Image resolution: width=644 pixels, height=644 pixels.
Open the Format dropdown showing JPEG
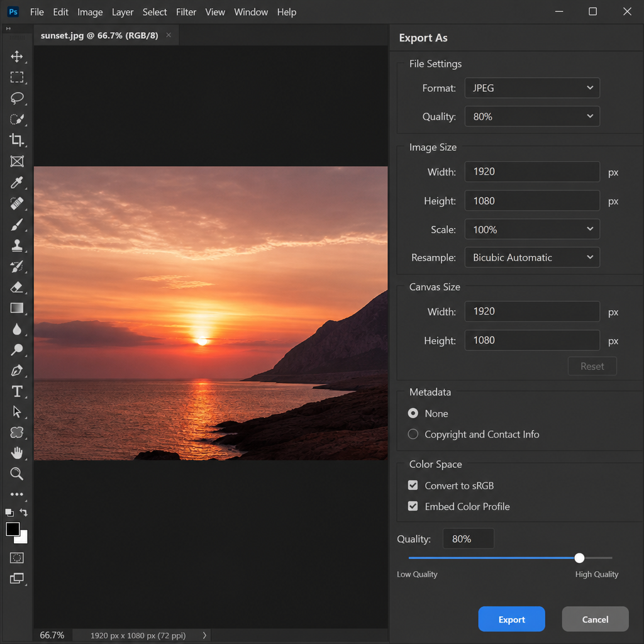pos(532,88)
